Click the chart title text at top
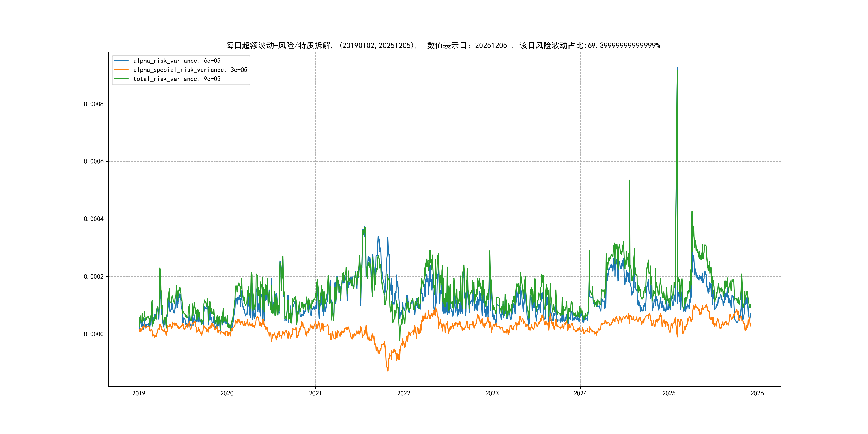The height and width of the screenshot is (434, 868). (443, 46)
